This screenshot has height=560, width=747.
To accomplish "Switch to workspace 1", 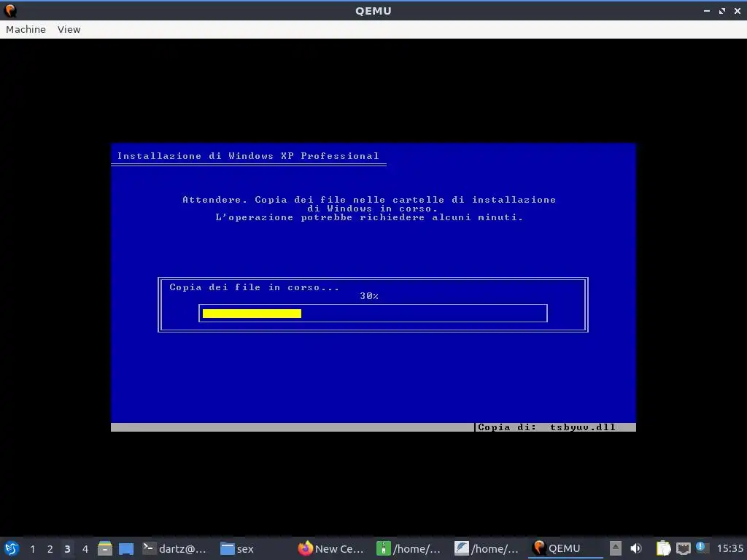I will pos(32,549).
